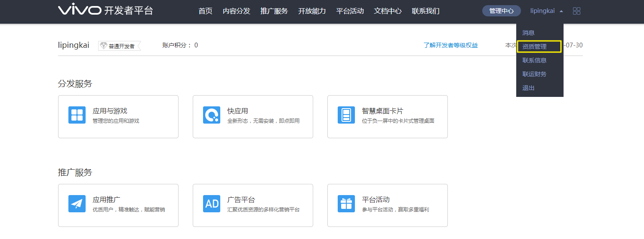The image size is (644, 239).
Task: Click description 参与平台活动,赢取多重福利
Action: point(395,210)
